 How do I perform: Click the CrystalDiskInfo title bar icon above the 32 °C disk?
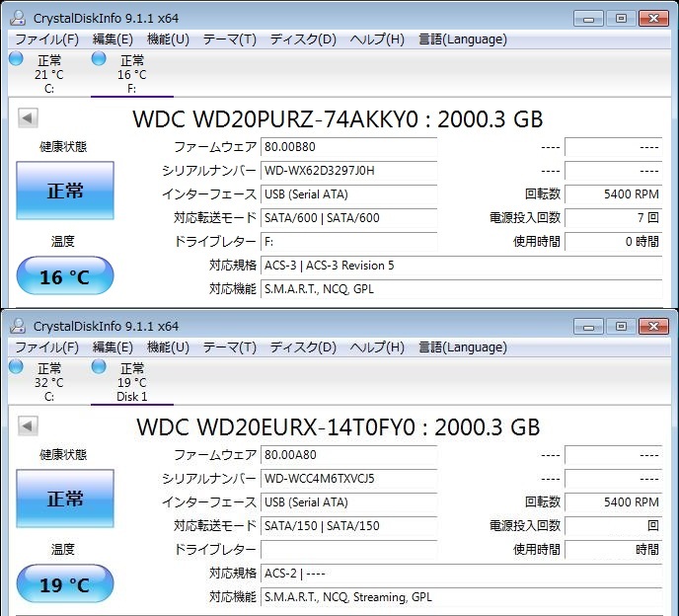[x=18, y=326]
